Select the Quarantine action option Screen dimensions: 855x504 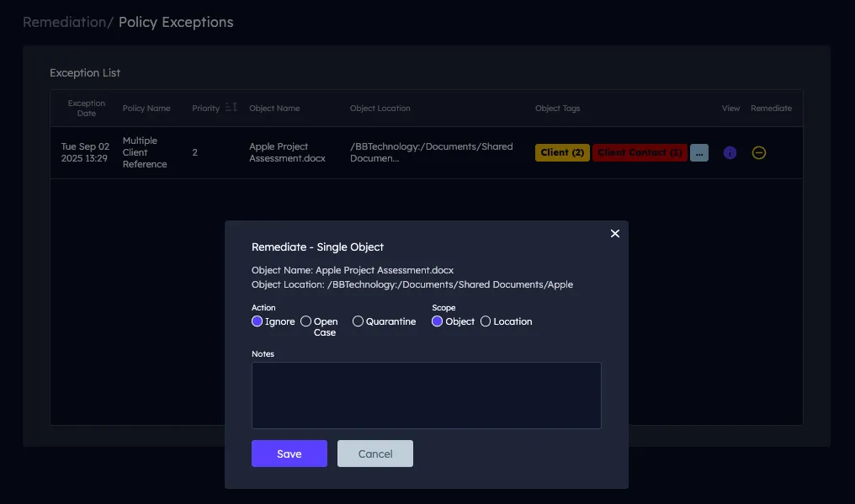tap(358, 321)
